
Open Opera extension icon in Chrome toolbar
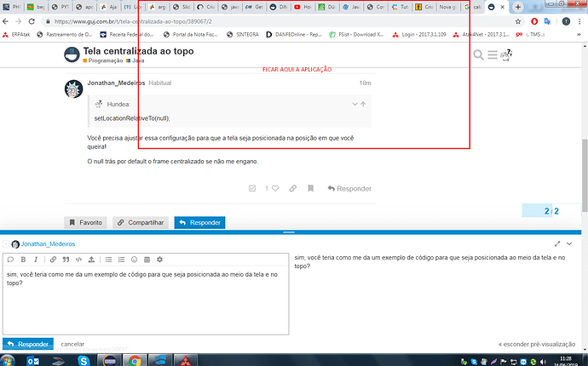pyautogui.click(x=534, y=21)
